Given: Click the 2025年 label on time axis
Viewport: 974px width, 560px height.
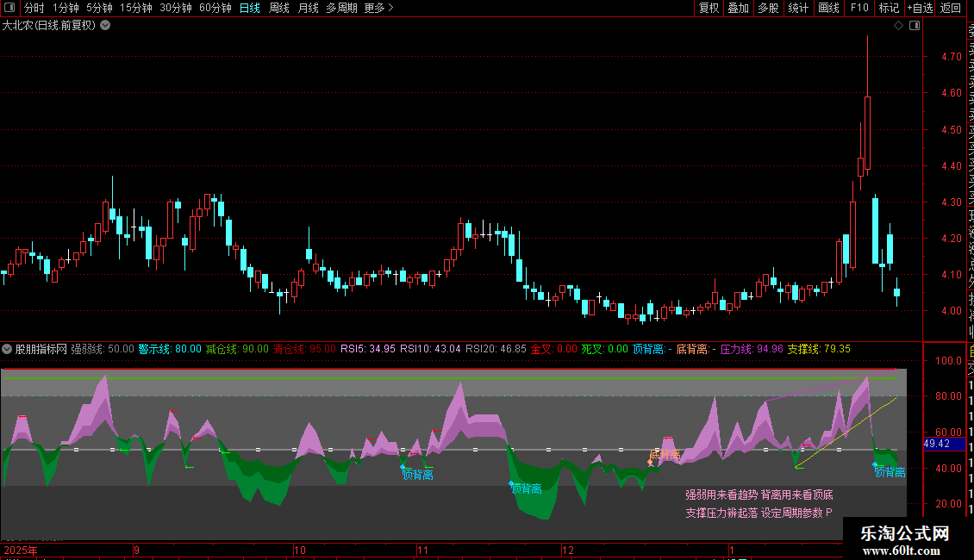Looking at the screenshot, I should (x=21, y=550).
